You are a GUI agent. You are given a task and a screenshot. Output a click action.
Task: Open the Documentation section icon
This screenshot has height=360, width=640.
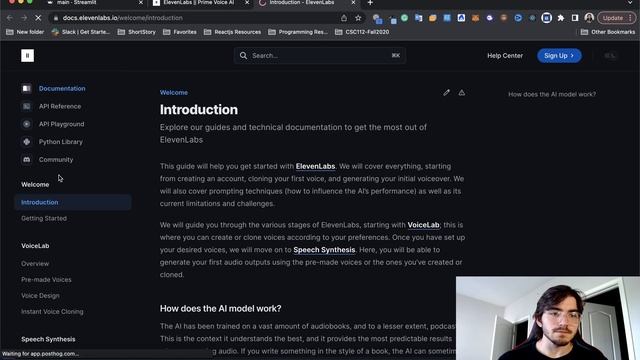pos(27,88)
